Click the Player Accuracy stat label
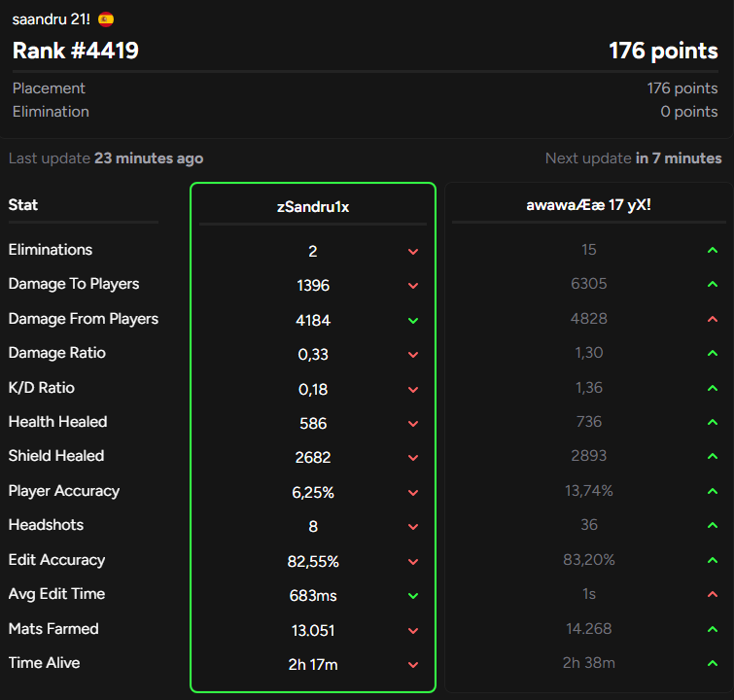The image size is (734, 700). pyautogui.click(x=63, y=491)
